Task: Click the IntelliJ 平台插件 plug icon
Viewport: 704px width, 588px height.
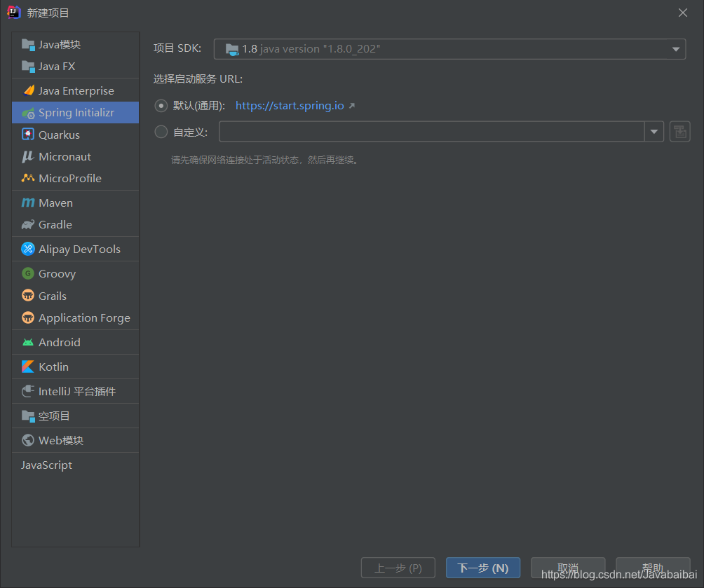Action: tap(28, 391)
